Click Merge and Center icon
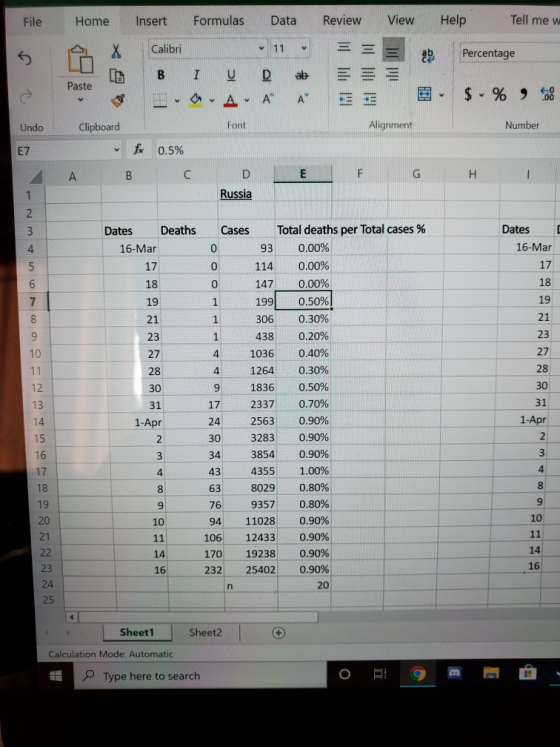 (x=424, y=94)
